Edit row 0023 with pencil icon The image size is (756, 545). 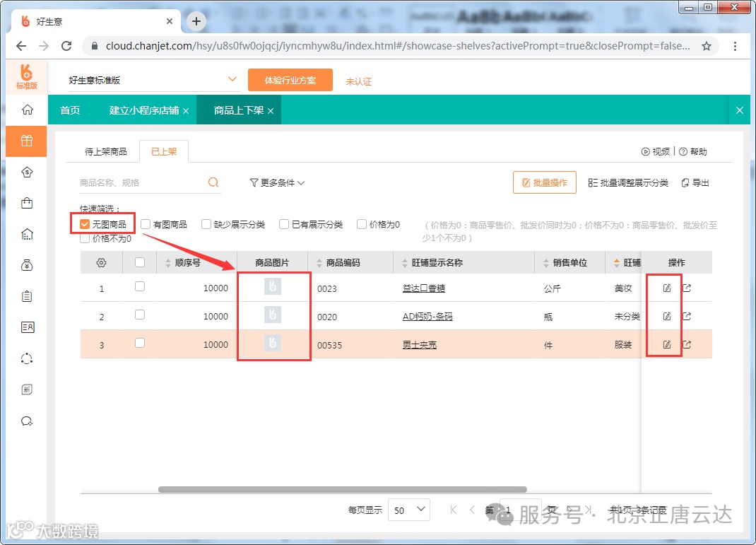(x=667, y=288)
